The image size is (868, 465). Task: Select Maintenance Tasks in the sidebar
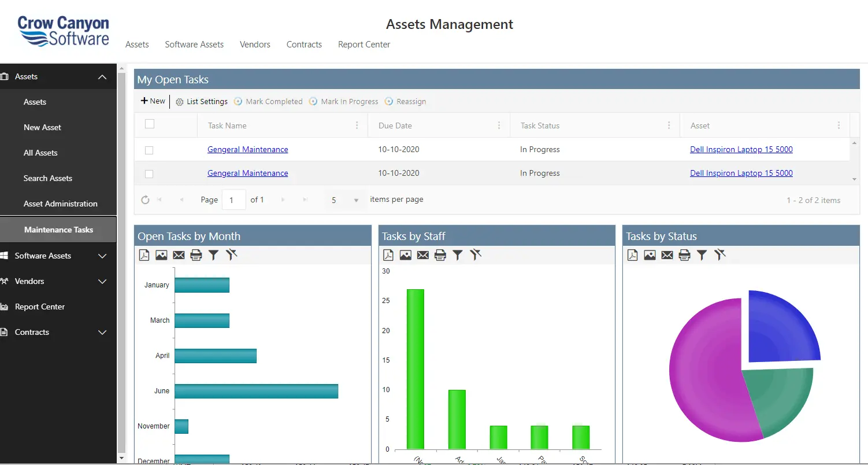pos(58,230)
